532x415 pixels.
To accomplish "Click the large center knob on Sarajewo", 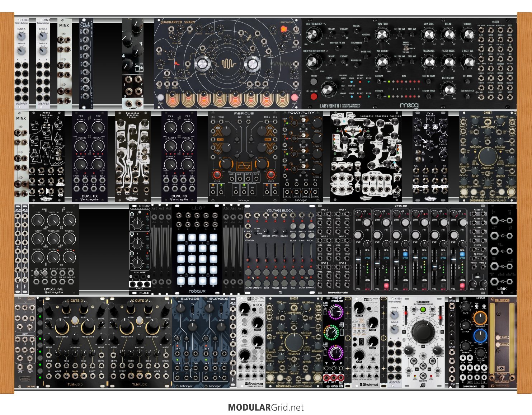I will point(423,331).
